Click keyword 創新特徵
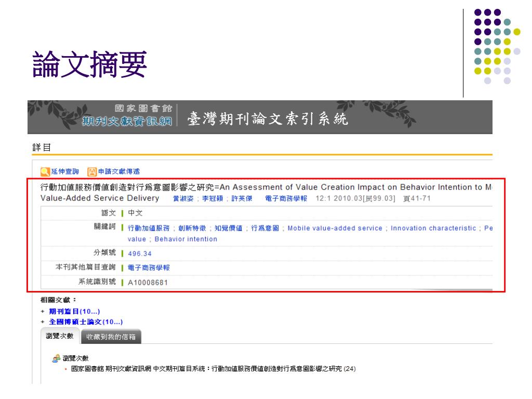This screenshot has height=399, width=532. point(192,229)
